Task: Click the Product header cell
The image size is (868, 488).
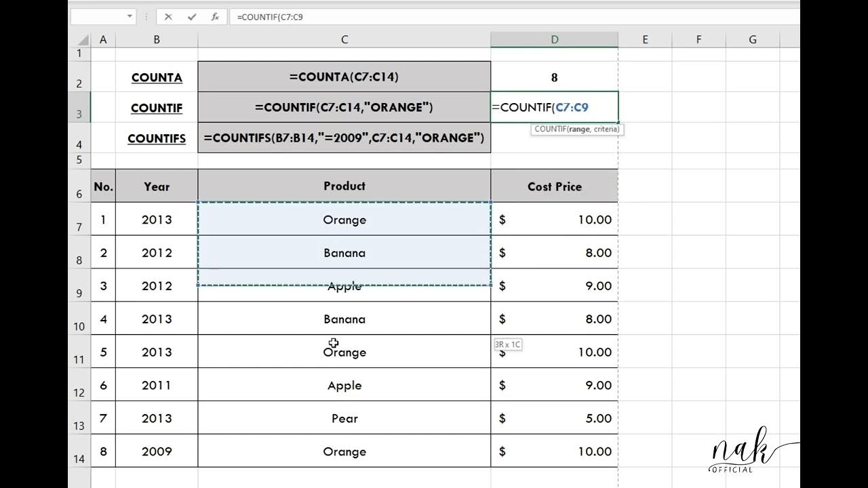Action: point(344,186)
